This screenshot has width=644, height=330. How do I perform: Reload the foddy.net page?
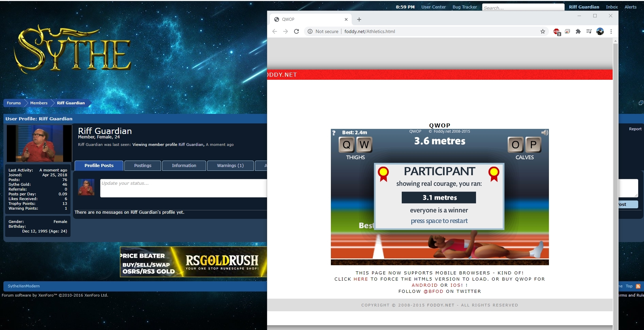296,31
